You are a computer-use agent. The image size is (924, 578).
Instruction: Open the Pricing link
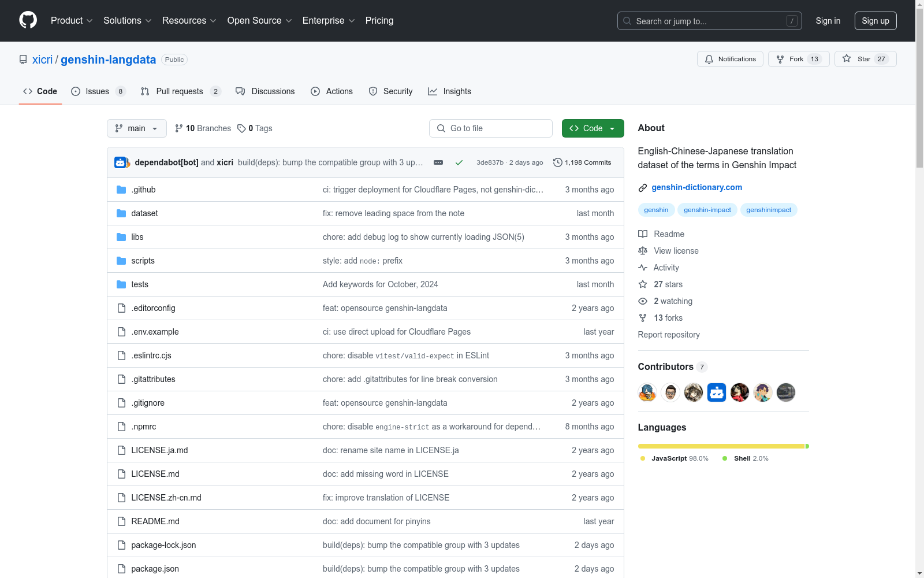point(379,20)
